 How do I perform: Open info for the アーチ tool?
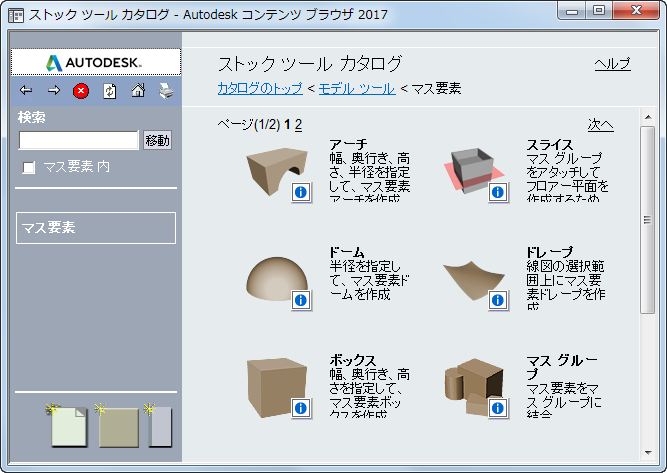[301, 192]
